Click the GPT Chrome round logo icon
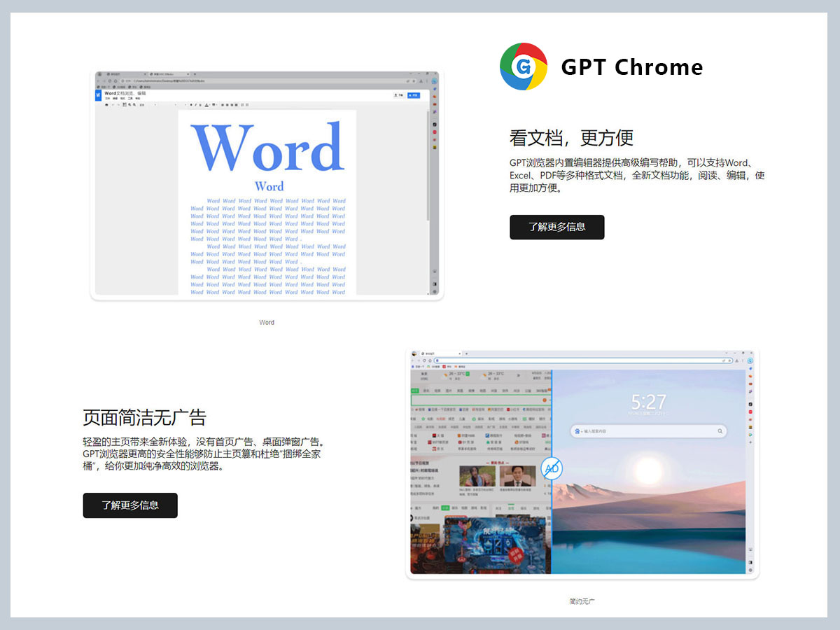Image resolution: width=840 pixels, height=630 pixels. click(x=523, y=66)
